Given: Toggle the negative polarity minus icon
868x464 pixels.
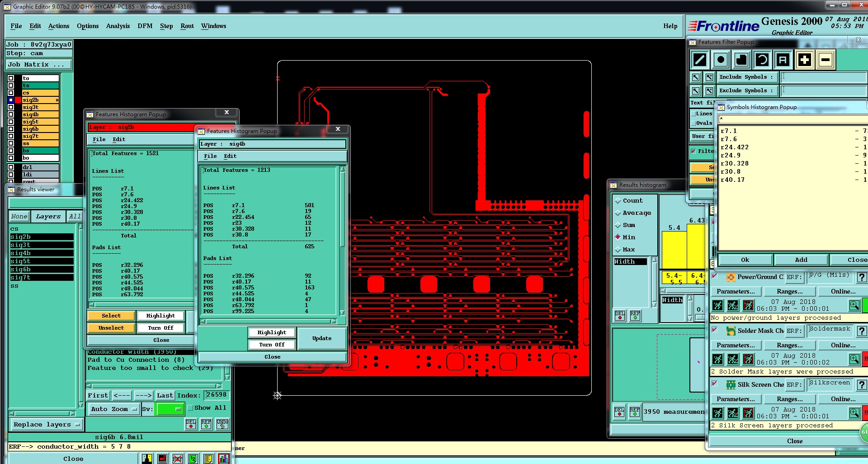Looking at the screenshot, I should 826,60.
